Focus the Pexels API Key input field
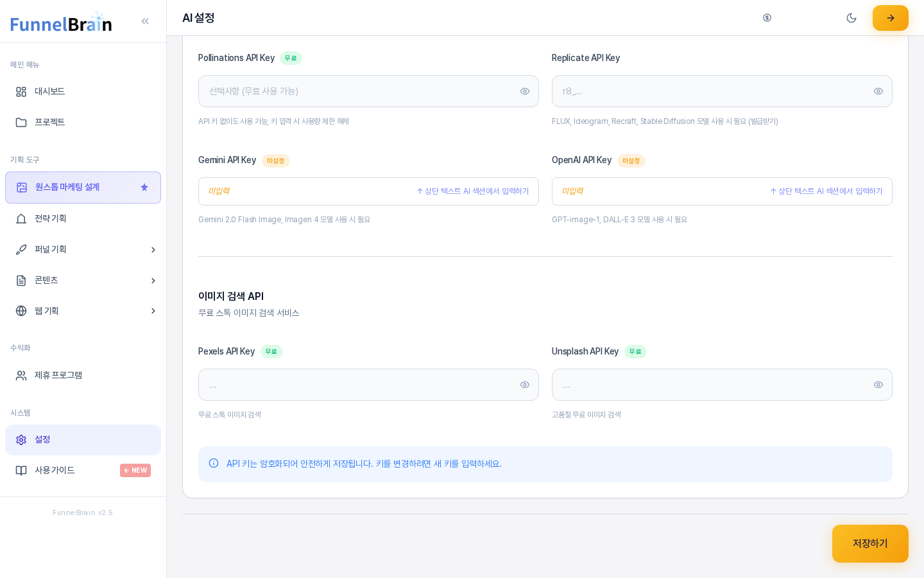 click(x=368, y=385)
